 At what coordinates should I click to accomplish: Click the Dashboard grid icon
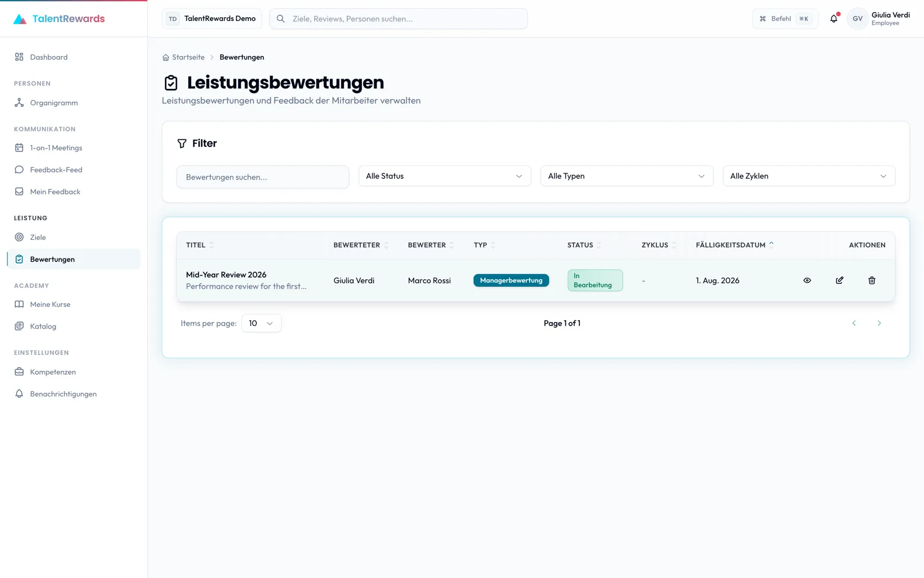click(x=19, y=57)
